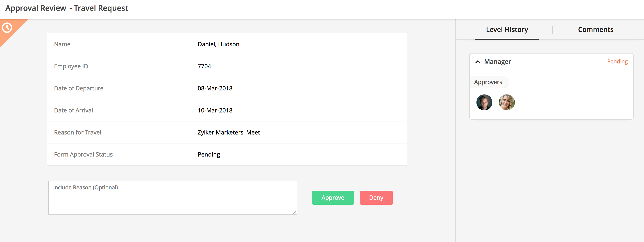This screenshot has width=644, height=242.
Task: Approve the travel request
Action: tap(333, 197)
